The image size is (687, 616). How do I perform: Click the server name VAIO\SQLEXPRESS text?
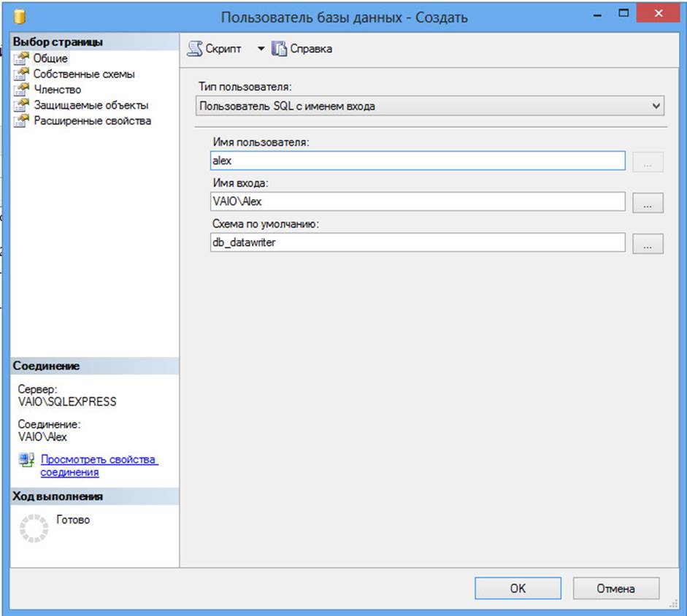(67, 401)
